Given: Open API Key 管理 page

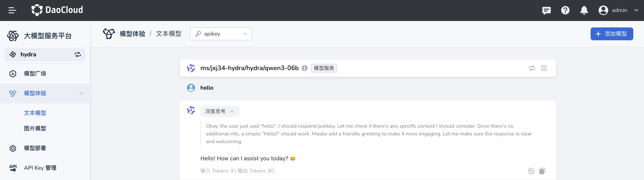Looking at the screenshot, I should tap(40, 168).
